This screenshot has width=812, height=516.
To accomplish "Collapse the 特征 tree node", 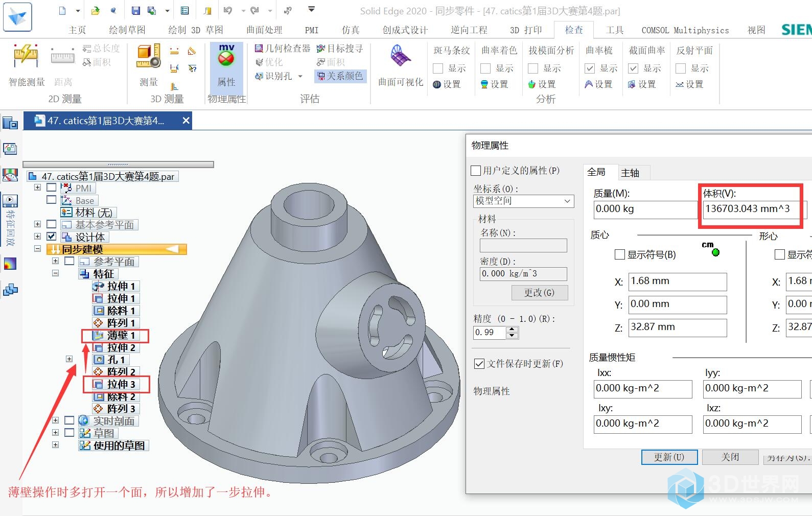I will click(55, 273).
